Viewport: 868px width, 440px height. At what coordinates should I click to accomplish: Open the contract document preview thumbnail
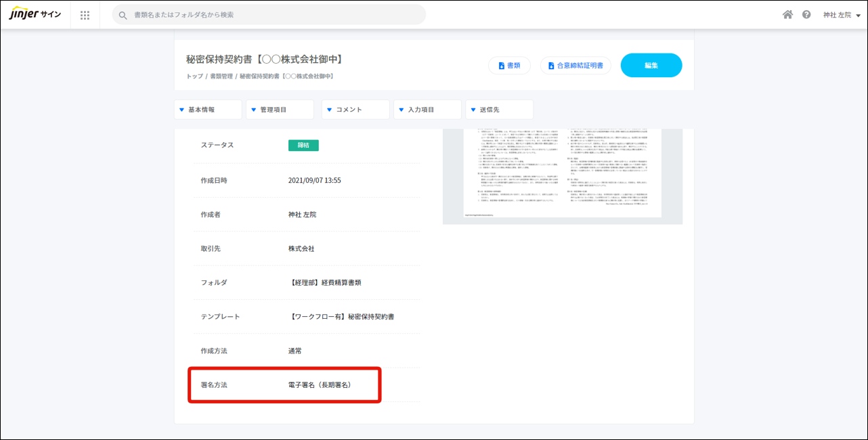[562, 175]
